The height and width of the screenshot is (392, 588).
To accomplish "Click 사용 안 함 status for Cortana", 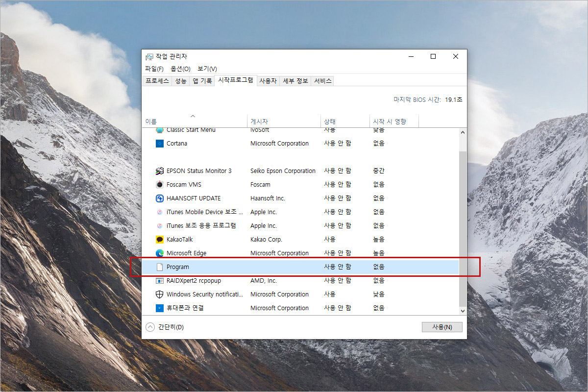I will (338, 144).
